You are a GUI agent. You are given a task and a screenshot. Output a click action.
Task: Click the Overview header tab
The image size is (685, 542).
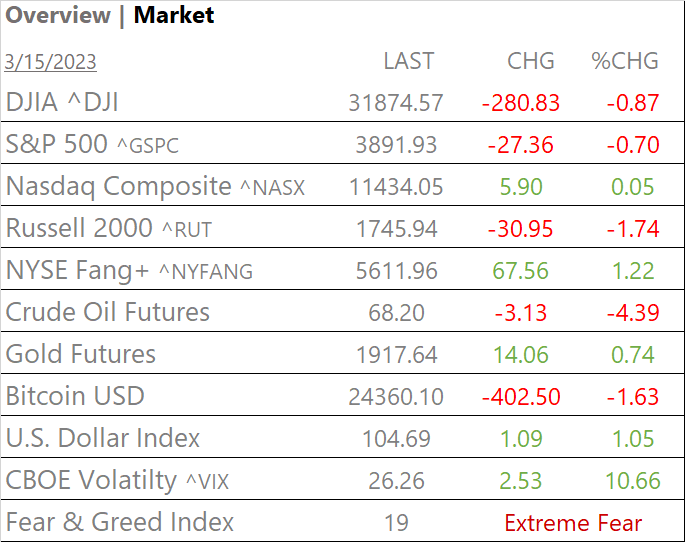58,16
